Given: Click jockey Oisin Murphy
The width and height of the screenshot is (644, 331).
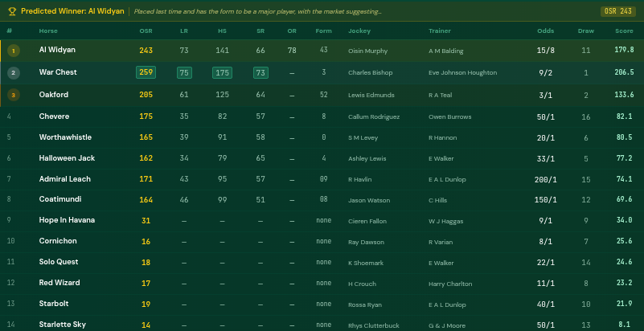Looking at the screenshot, I should pyautogui.click(x=367, y=51).
